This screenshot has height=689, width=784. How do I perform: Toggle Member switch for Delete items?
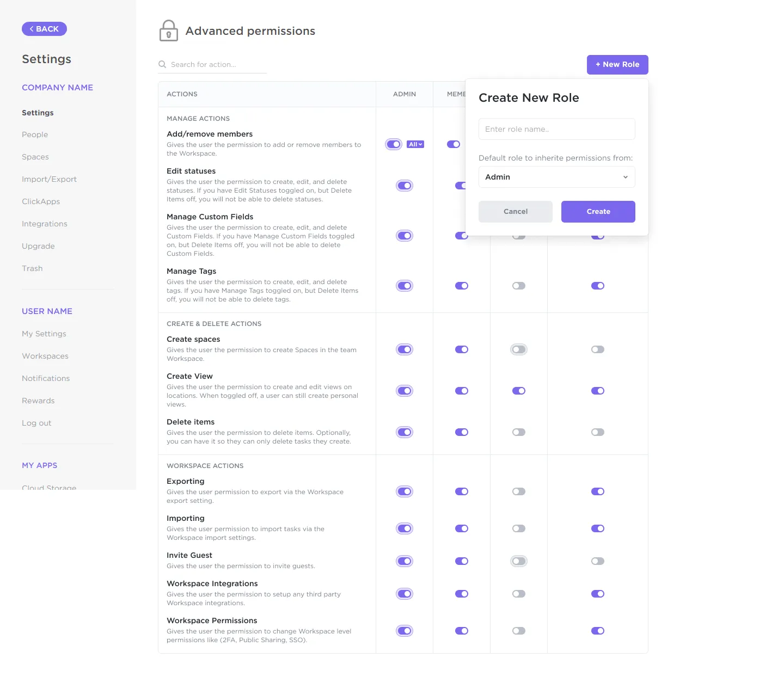pos(462,432)
